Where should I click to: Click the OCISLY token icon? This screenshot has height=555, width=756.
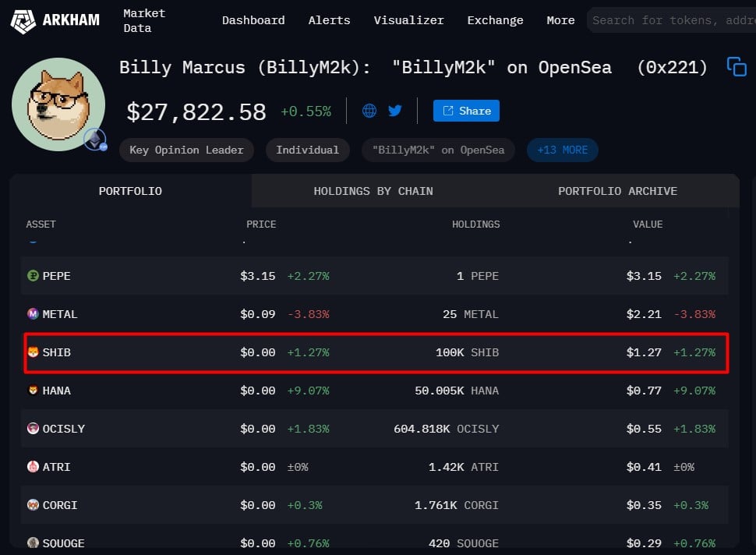point(33,429)
